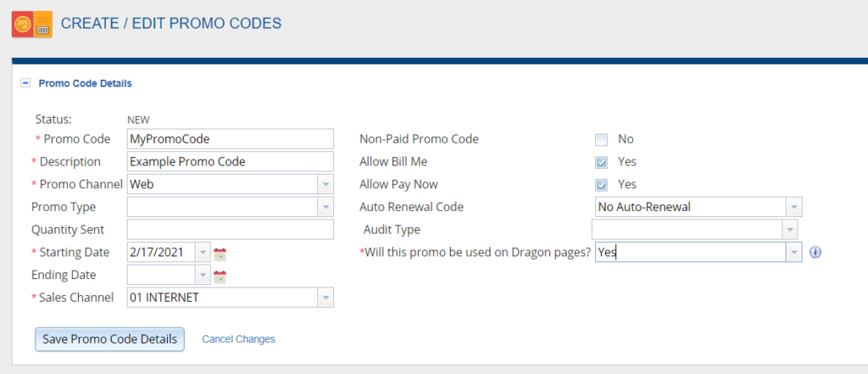
Task: Click the Cancel Changes link
Action: coord(238,339)
